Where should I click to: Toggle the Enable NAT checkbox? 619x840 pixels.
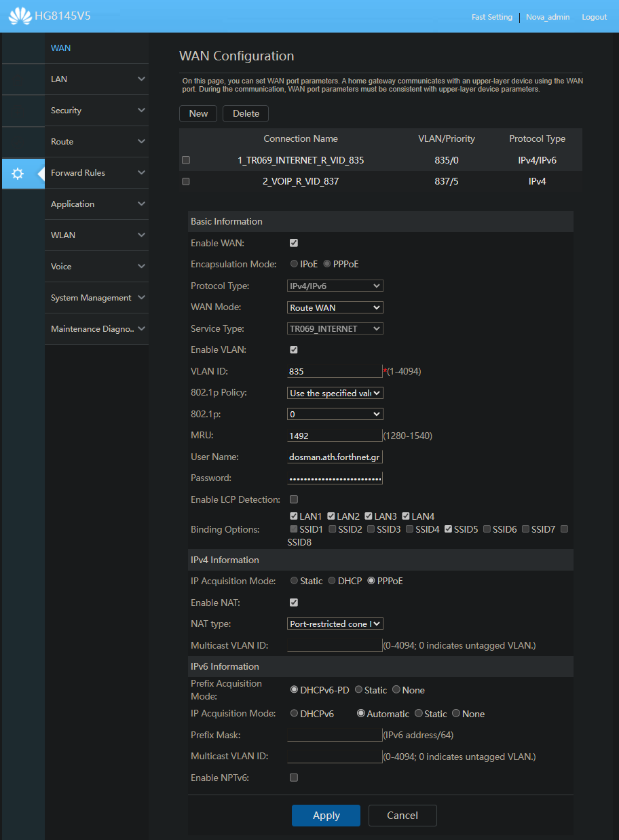294,603
